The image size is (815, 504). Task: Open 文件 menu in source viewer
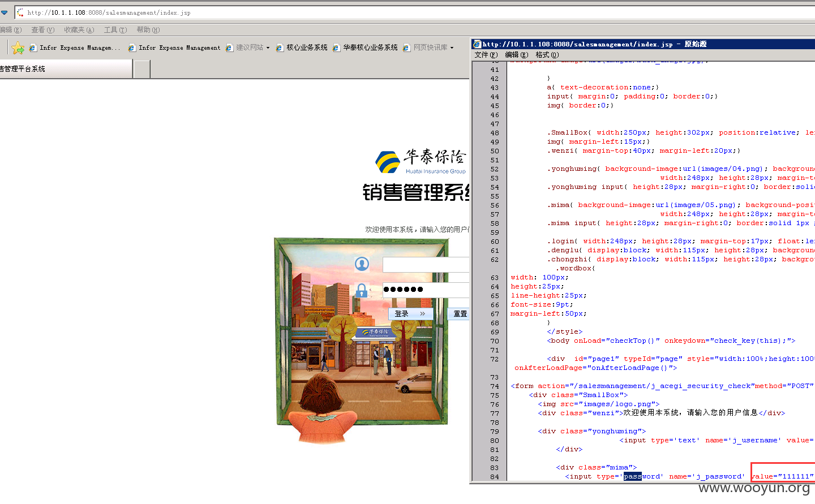click(x=486, y=55)
